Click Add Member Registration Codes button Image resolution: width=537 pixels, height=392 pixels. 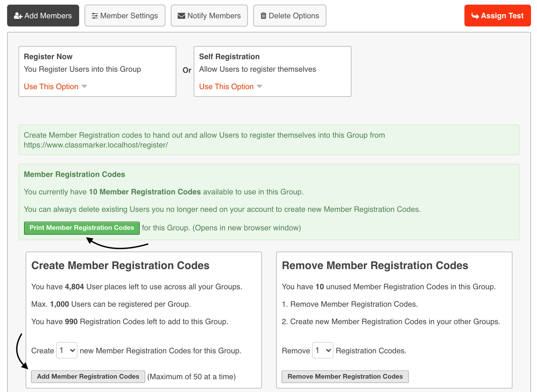(x=88, y=376)
